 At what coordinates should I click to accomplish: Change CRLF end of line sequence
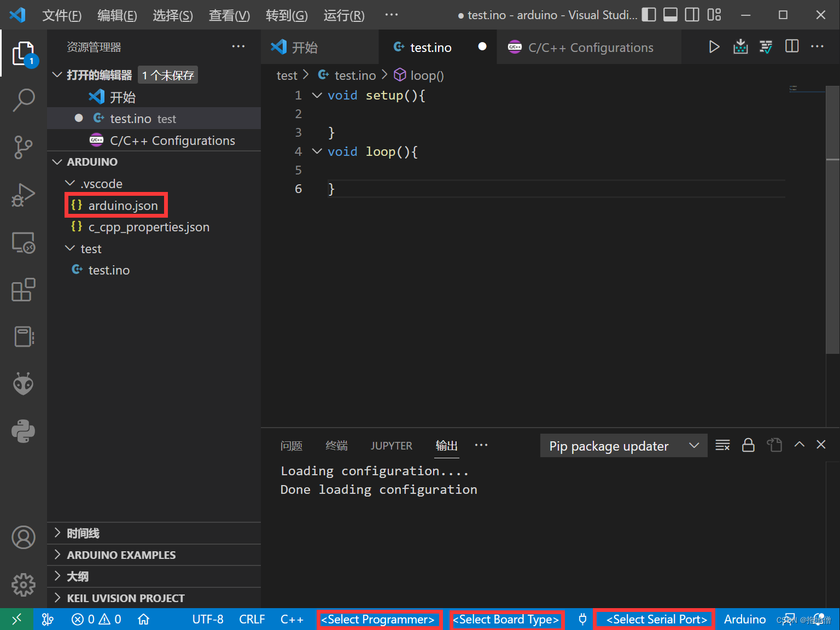pos(252,619)
